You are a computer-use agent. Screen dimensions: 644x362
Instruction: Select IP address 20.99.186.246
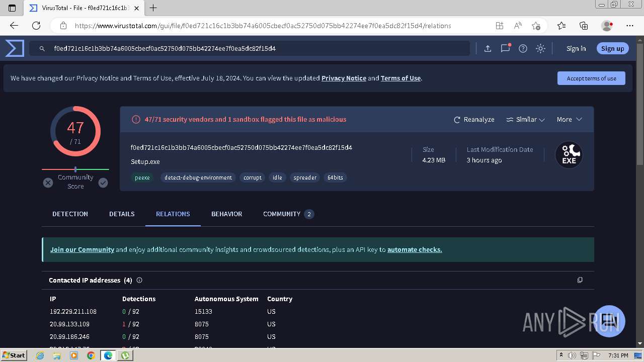(x=69, y=337)
